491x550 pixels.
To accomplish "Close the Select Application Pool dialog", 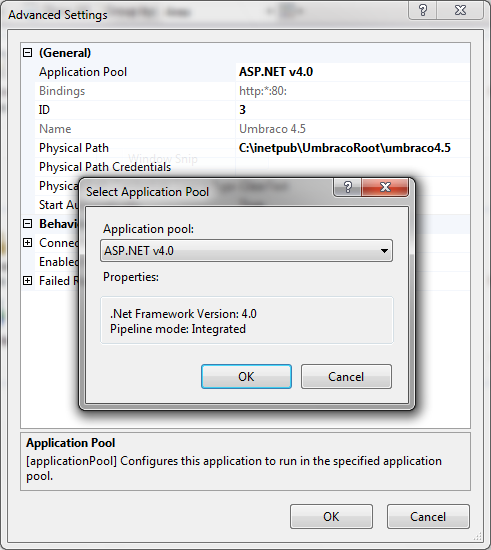I will pos(385,187).
